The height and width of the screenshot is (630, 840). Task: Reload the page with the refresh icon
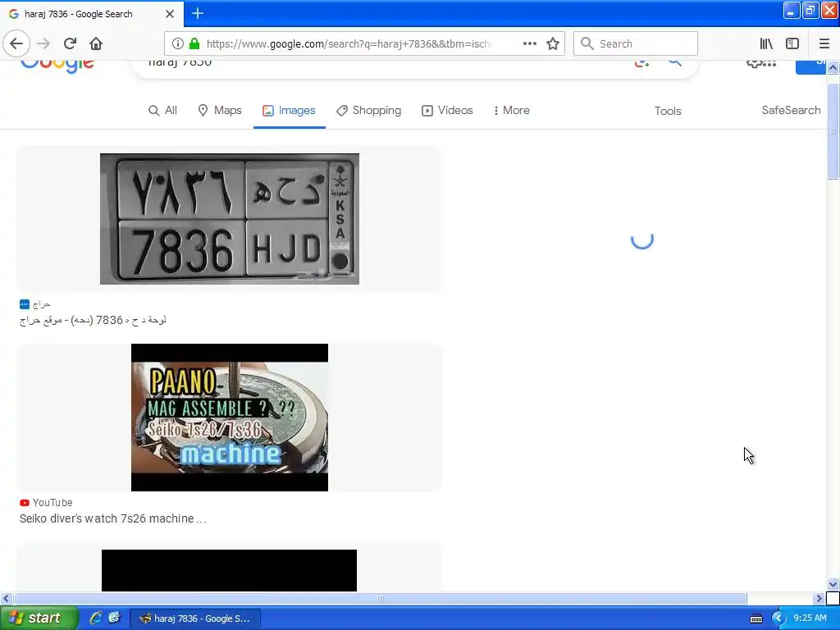[70, 43]
